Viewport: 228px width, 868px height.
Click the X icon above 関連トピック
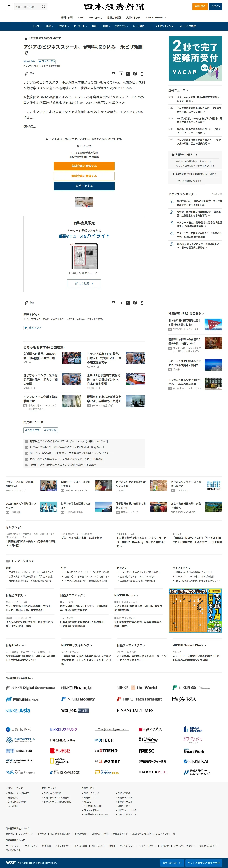click(x=128, y=303)
